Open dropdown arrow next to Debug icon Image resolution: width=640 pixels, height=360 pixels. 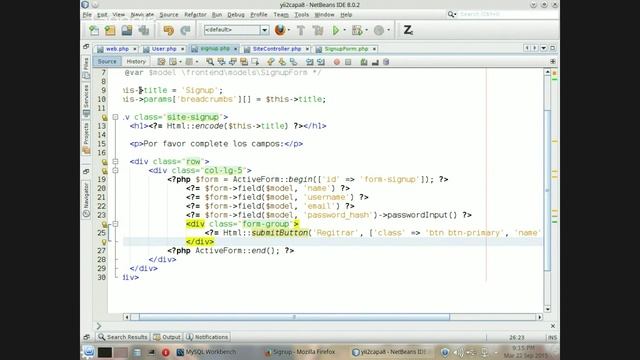point(366,30)
